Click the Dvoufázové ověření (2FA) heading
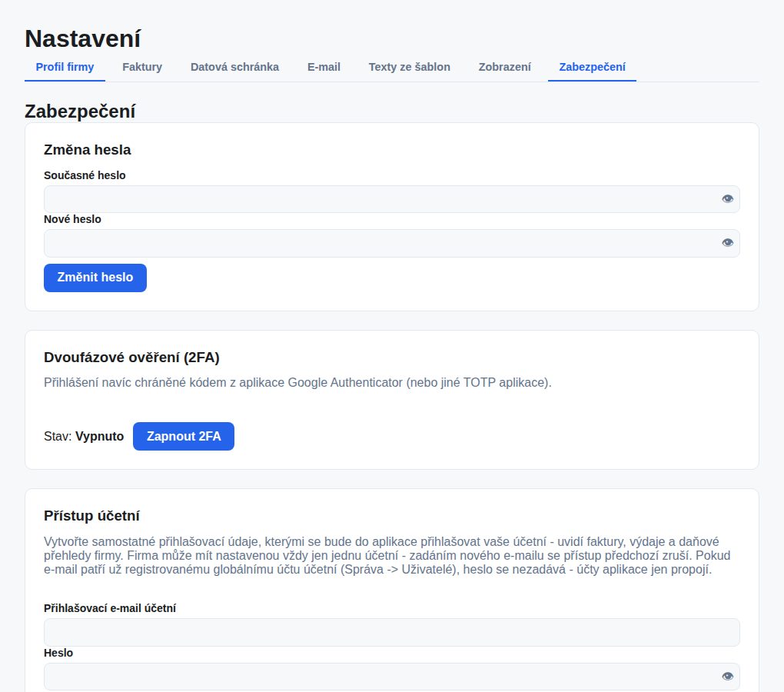The image size is (784, 692). [x=131, y=358]
